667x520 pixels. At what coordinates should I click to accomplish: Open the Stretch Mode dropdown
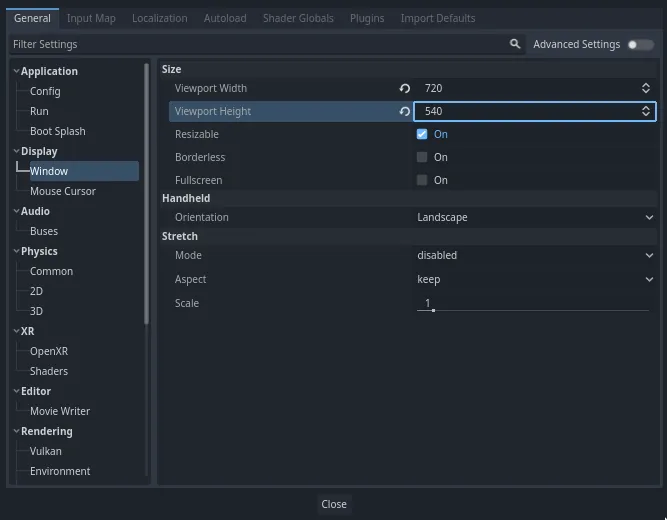click(535, 255)
